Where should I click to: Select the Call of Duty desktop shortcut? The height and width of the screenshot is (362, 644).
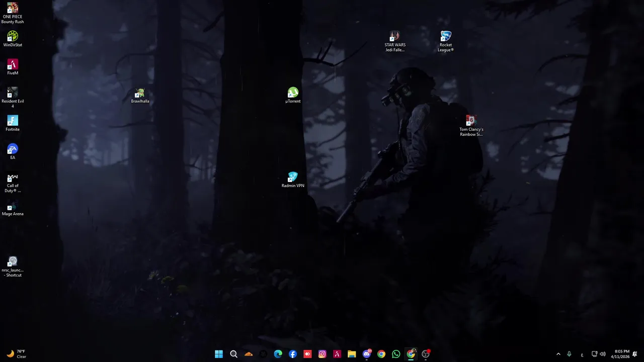13,183
